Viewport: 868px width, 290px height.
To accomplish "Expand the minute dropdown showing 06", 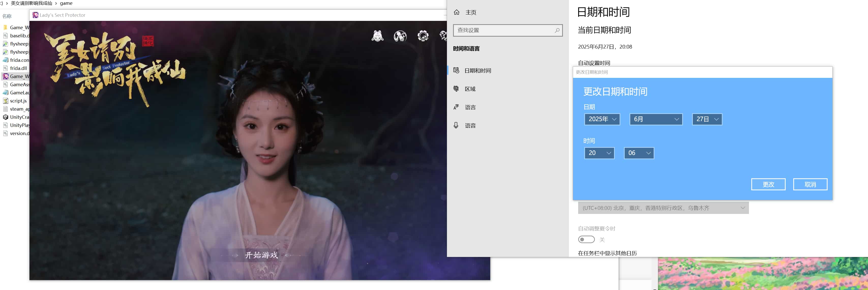I will [x=639, y=153].
